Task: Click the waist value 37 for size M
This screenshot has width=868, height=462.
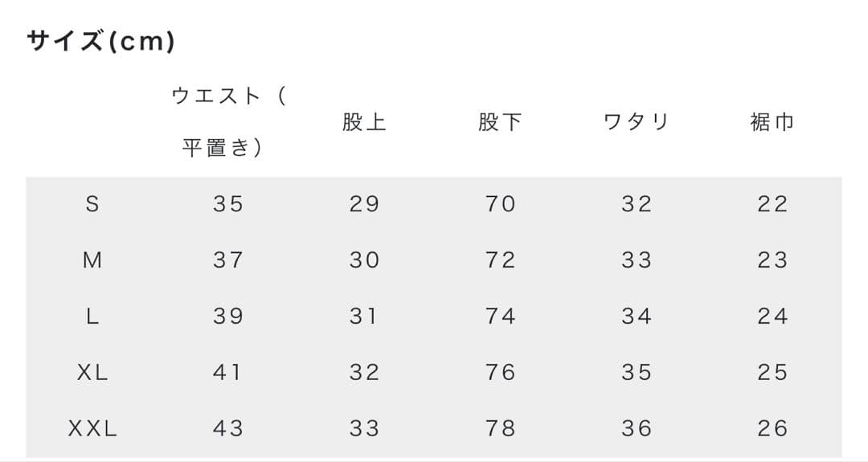Action: click(x=228, y=260)
